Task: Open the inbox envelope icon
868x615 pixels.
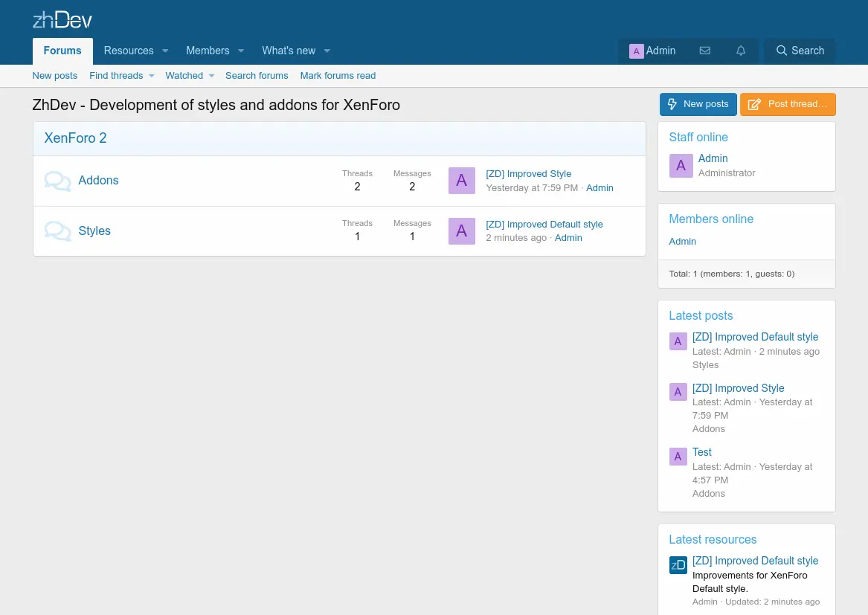Action: (x=704, y=51)
